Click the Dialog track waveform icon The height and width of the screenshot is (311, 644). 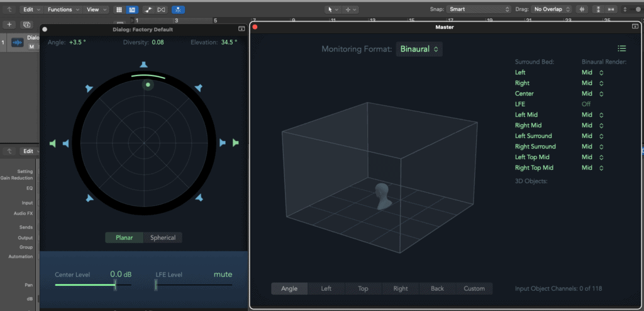[17, 43]
